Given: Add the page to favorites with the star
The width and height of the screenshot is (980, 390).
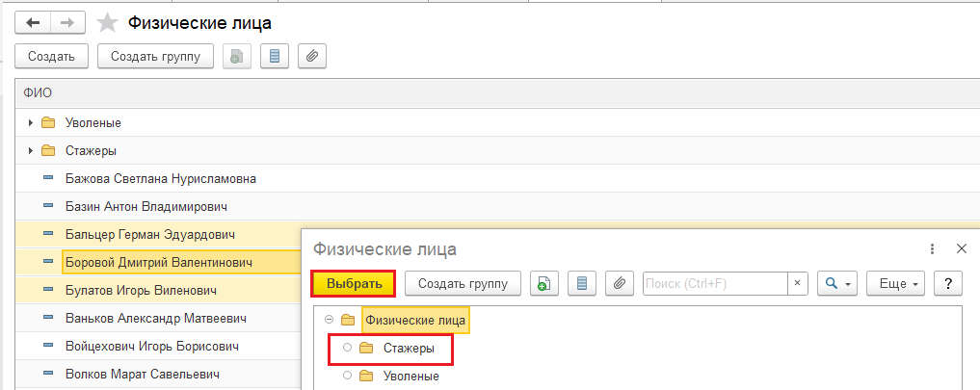Looking at the screenshot, I should coord(109,22).
